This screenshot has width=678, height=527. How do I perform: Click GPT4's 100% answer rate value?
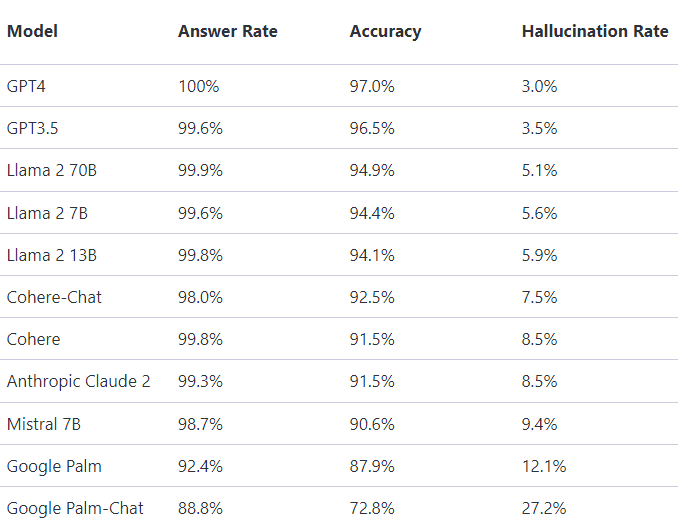pyautogui.click(x=198, y=86)
